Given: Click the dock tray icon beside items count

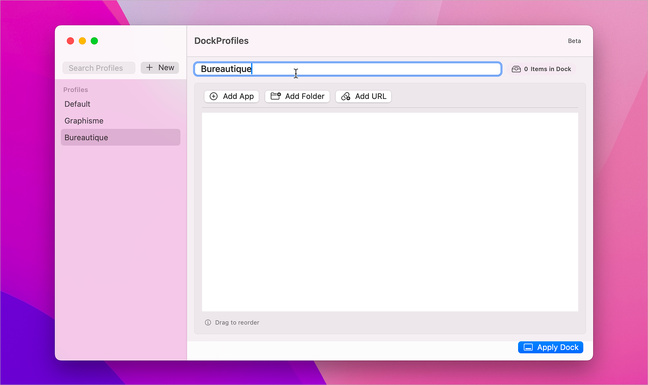Looking at the screenshot, I should click(x=516, y=69).
